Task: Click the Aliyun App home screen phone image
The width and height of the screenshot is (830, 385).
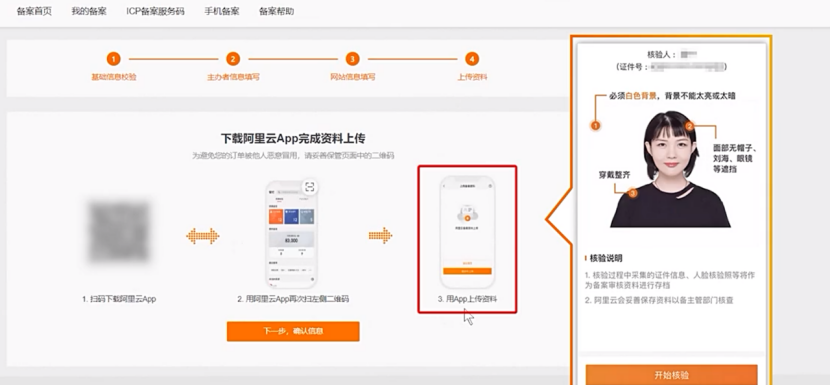Action: click(293, 236)
